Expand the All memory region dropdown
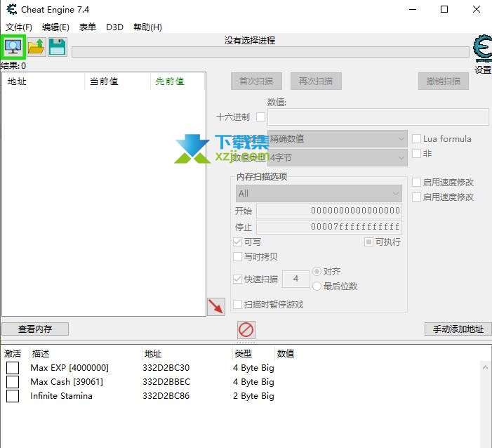The image size is (492, 448). (319, 193)
